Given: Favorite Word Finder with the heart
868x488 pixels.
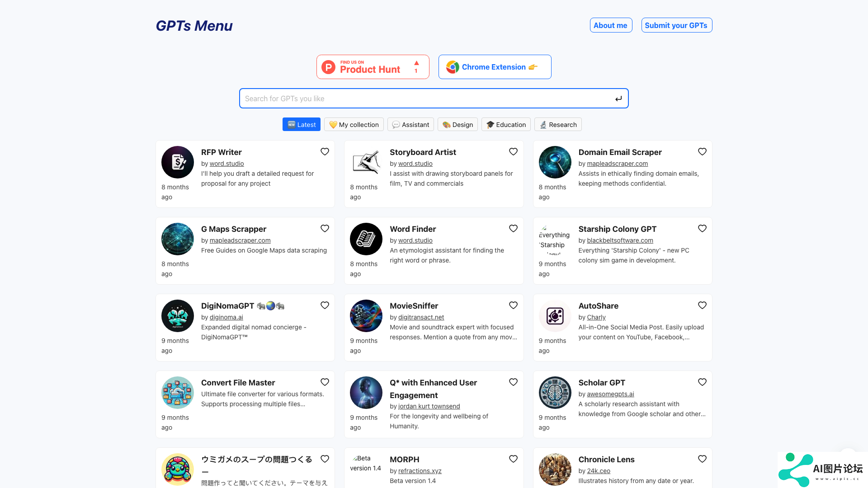Looking at the screenshot, I should coord(513,229).
